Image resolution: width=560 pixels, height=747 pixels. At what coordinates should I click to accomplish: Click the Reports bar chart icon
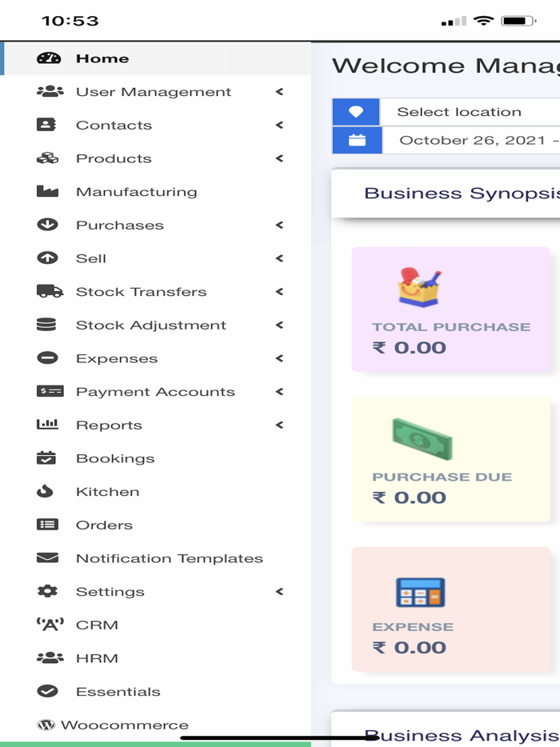click(48, 425)
